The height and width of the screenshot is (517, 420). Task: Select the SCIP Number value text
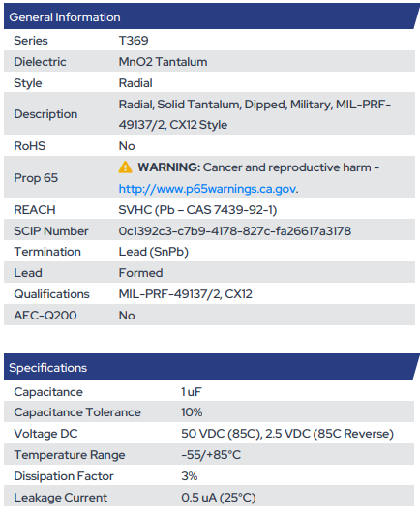pyautogui.click(x=235, y=231)
